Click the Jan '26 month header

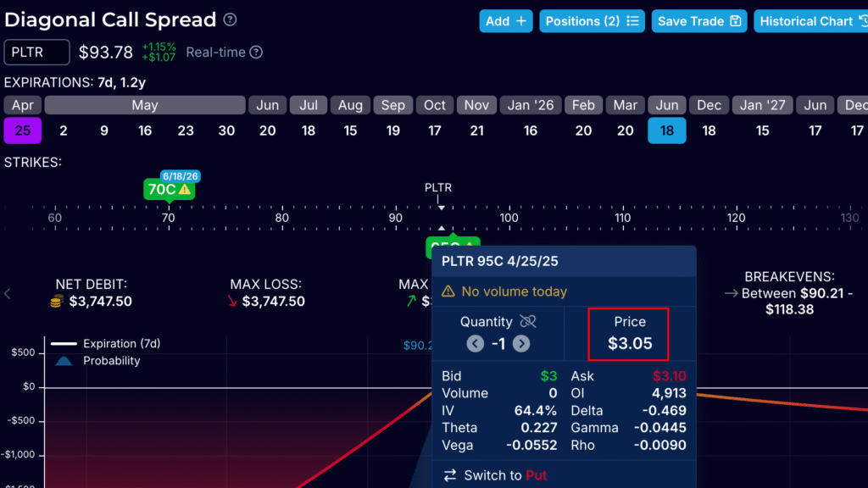tap(531, 105)
